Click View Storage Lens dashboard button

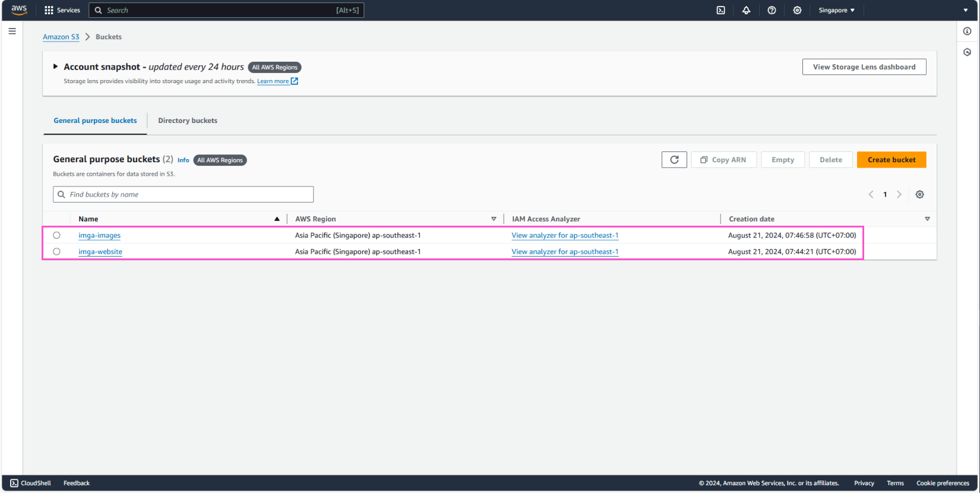coord(864,67)
